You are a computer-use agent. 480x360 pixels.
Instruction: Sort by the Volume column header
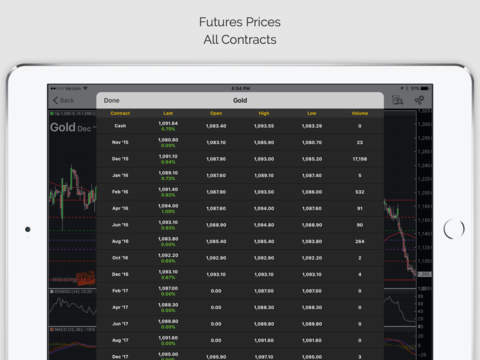[360, 113]
